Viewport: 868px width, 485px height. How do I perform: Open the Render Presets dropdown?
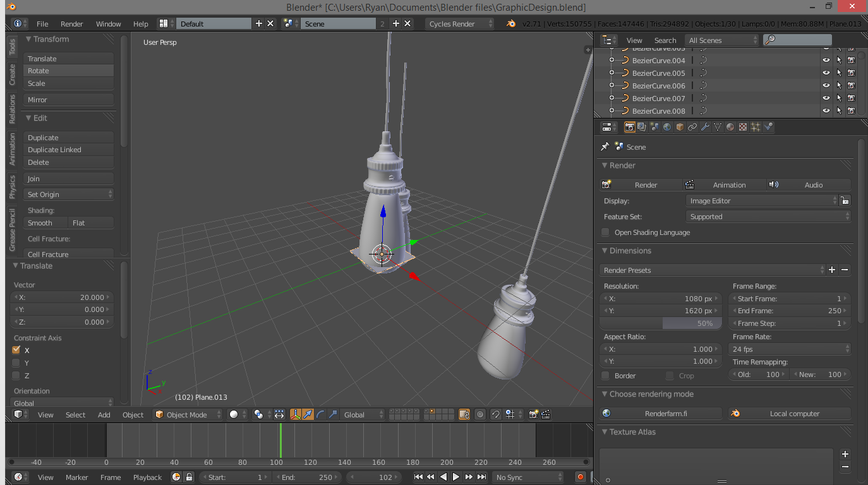tap(713, 270)
